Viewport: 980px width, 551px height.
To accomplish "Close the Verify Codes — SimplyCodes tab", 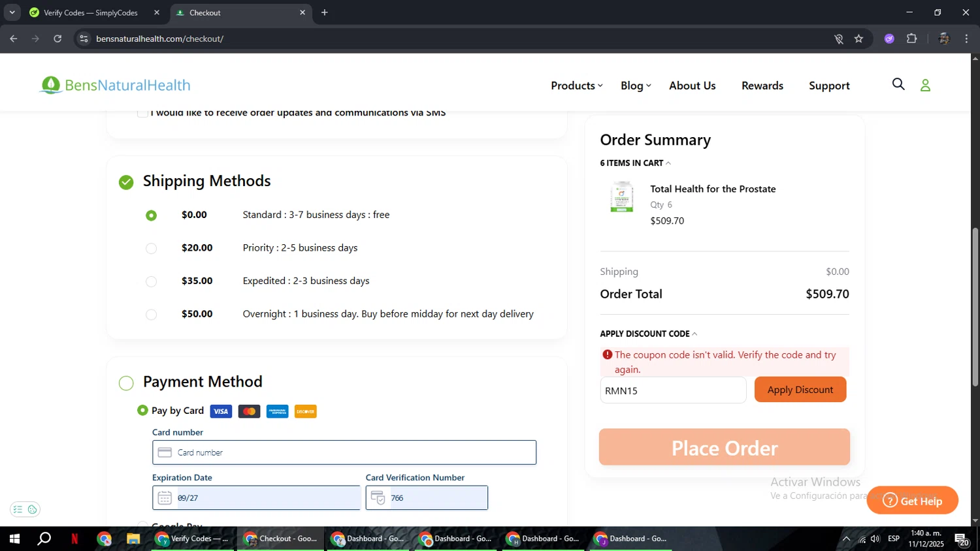I will point(157,12).
